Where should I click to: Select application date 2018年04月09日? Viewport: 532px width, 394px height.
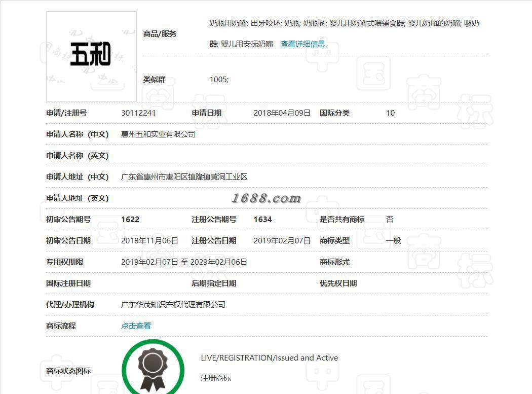pyautogui.click(x=282, y=113)
